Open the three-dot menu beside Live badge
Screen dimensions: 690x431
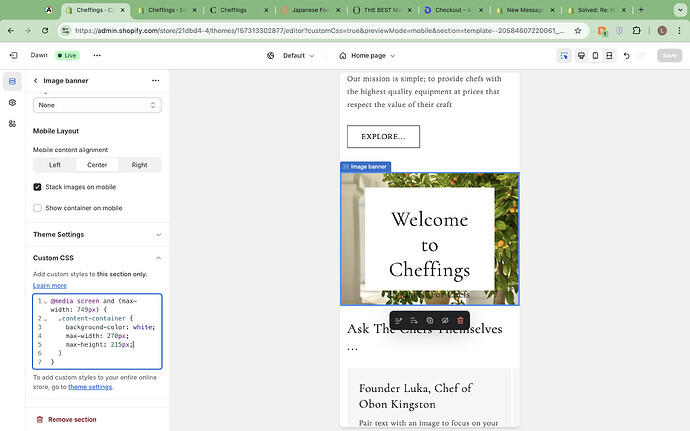(97, 55)
